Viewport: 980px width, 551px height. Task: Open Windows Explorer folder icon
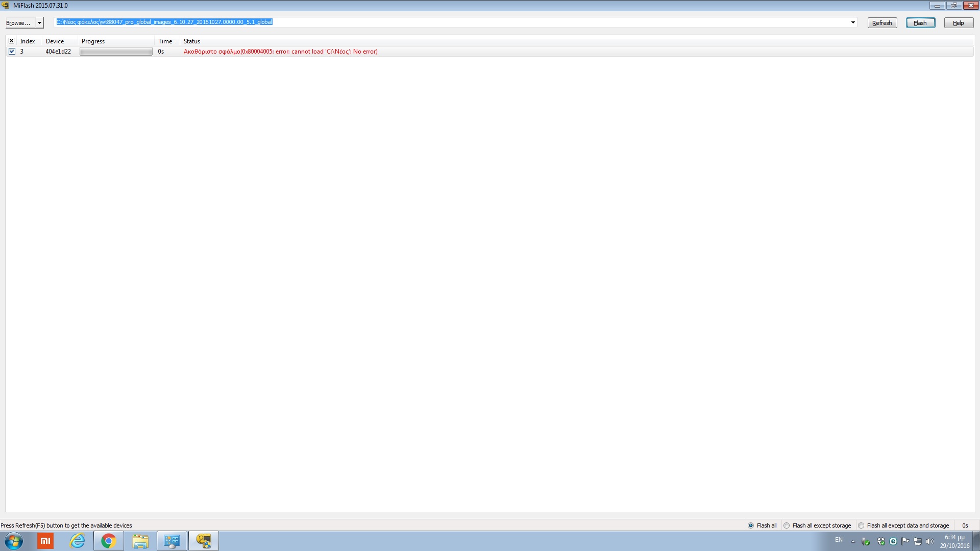pyautogui.click(x=140, y=541)
